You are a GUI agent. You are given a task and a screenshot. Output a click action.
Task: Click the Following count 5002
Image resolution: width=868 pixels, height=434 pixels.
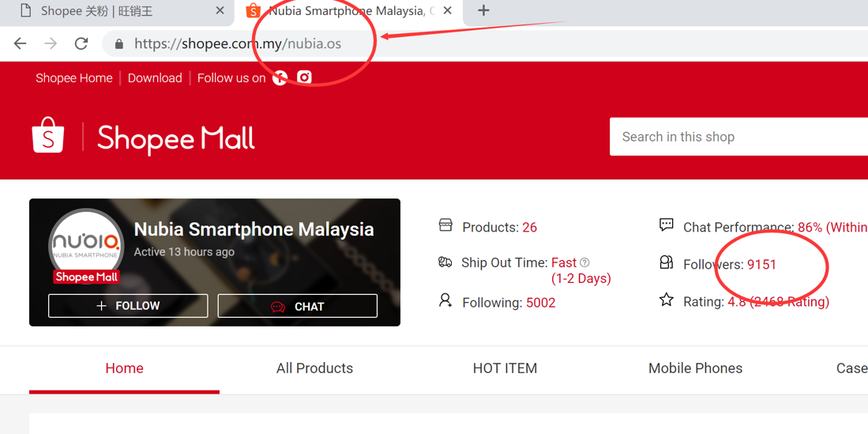[541, 303]
